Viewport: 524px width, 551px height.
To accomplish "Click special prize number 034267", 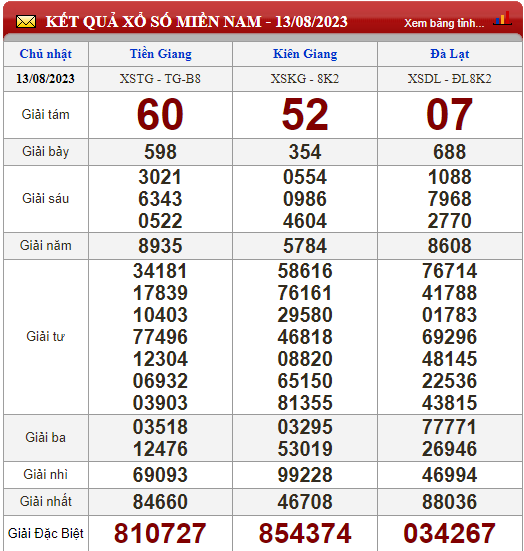I will [x=449, y=533].
